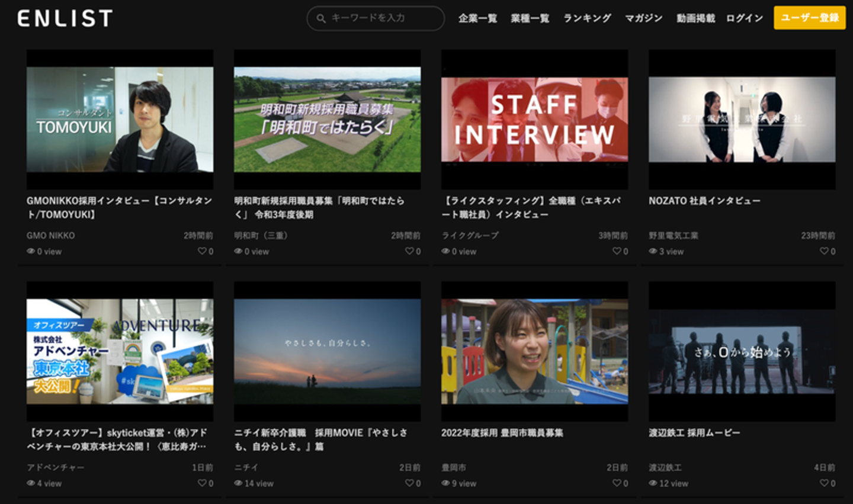This screenshot has height=504, width=853.
Task: Open the NOZATO interview video thumbnail
Action: [742, 120]
